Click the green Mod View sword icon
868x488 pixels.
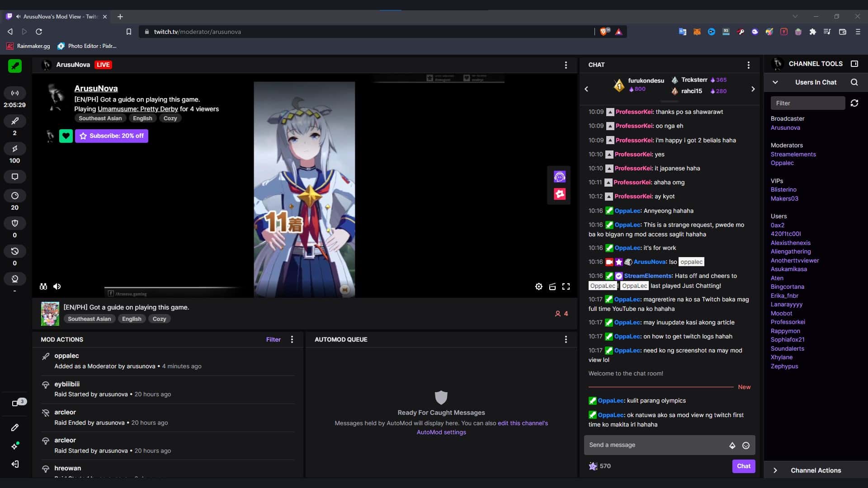click(x=15, y=66)
